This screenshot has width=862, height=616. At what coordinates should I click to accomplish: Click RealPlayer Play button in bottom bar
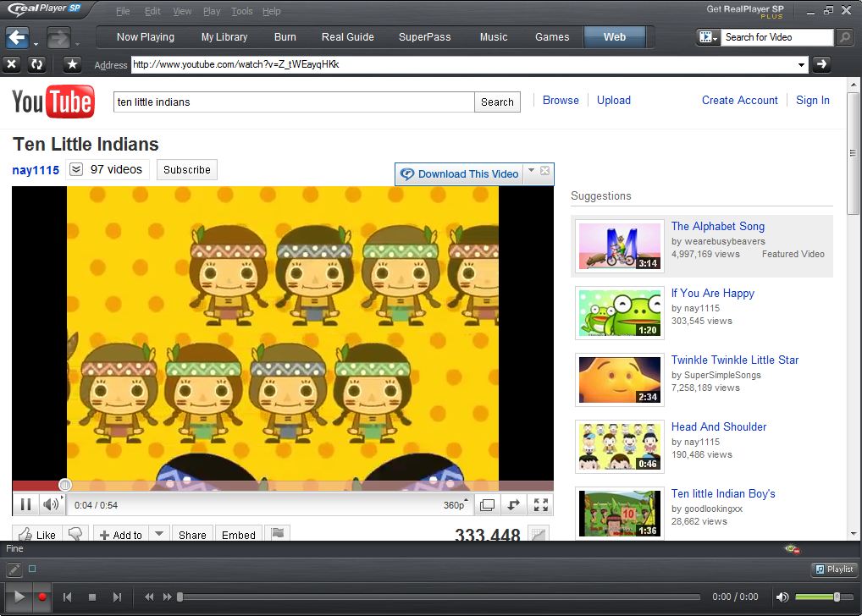(19, 597)
